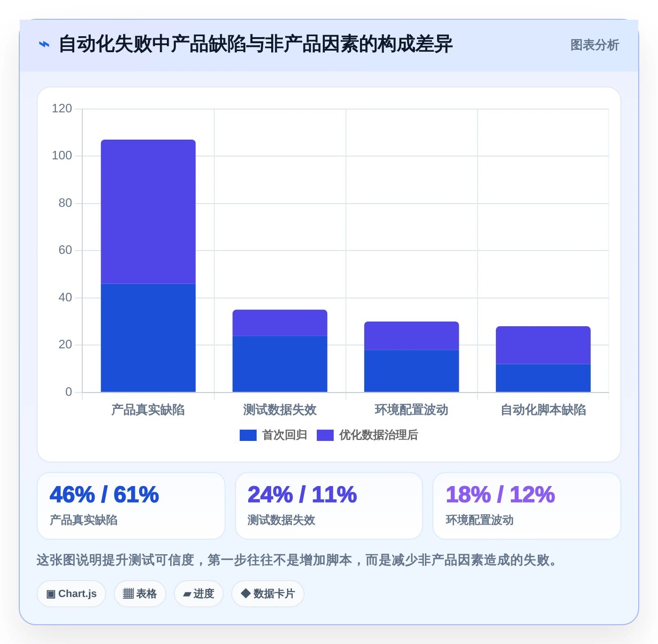Click the square icon in Chart.js chip
This screenshot has width=658, height=644.
51,594
